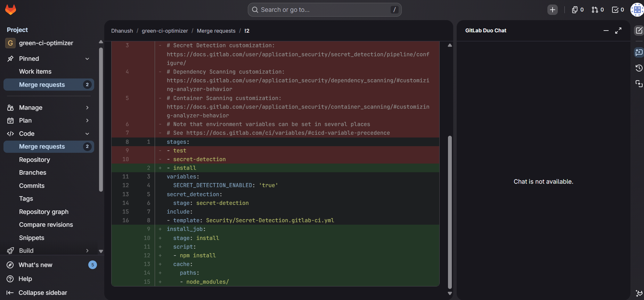Click the Manage section icon

coord(10,108)
